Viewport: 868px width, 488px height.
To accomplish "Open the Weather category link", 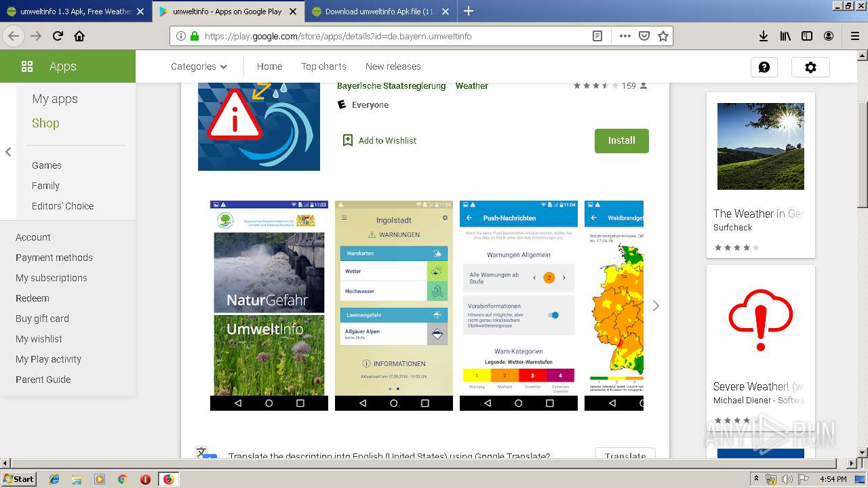I will click(471, 86).
